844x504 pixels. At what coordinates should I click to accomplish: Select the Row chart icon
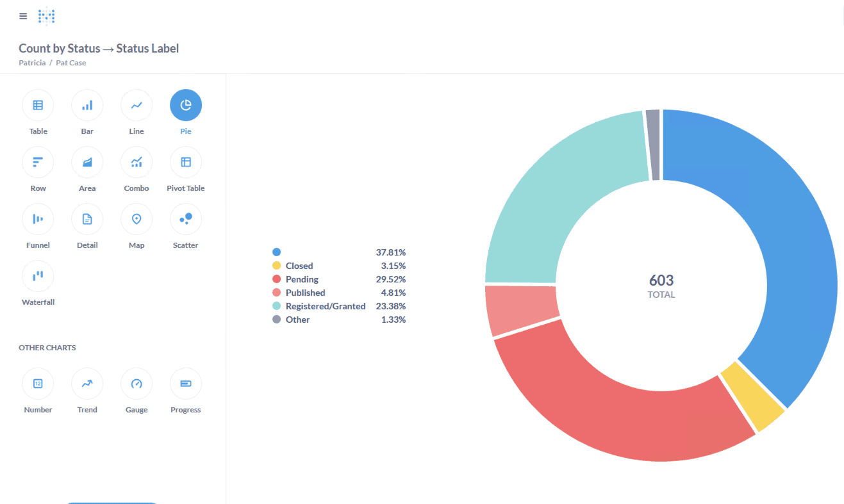(38, 162)
